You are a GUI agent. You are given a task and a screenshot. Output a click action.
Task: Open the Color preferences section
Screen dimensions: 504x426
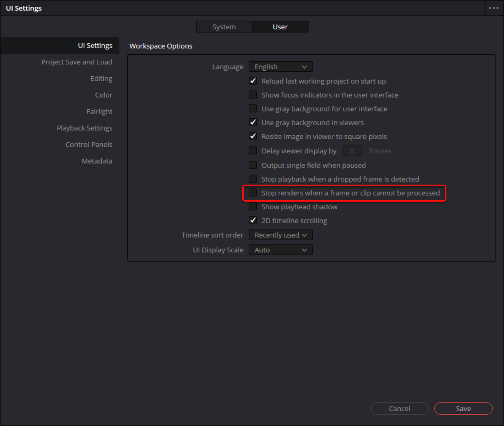point(103,95)
